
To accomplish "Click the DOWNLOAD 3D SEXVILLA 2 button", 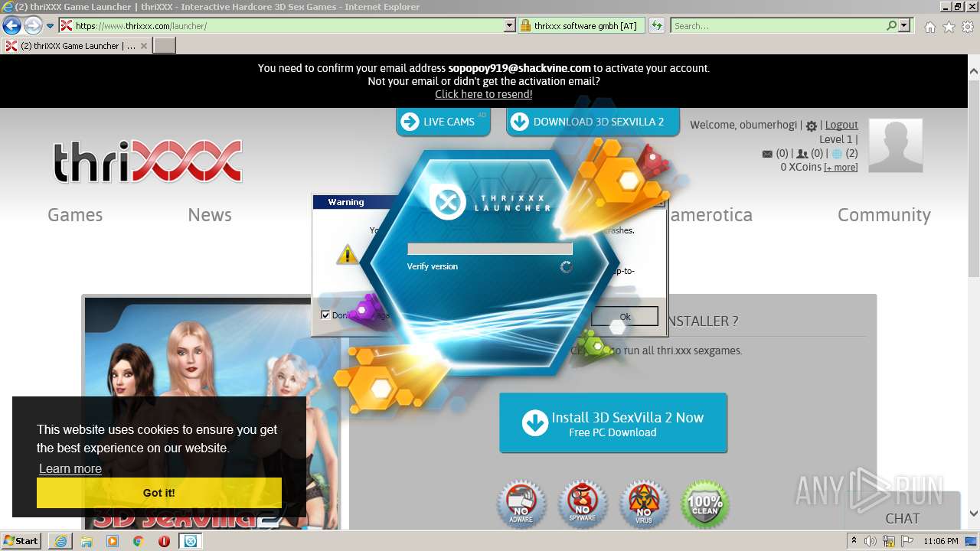I will click(593, 122).
